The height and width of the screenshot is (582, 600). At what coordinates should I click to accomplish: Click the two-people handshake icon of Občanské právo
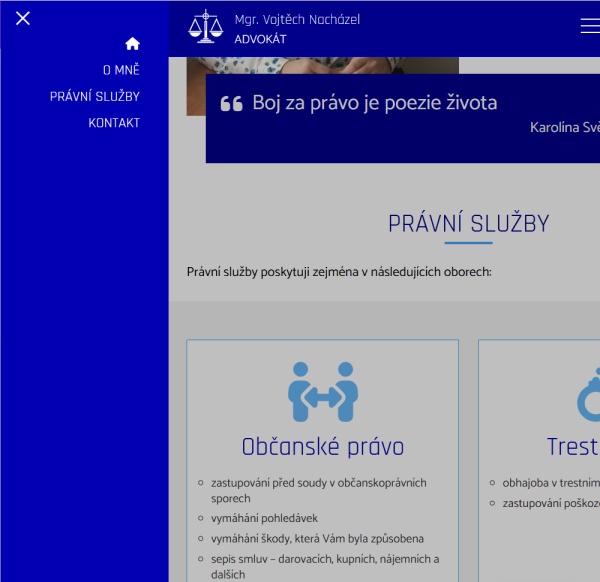coord(323,391)
